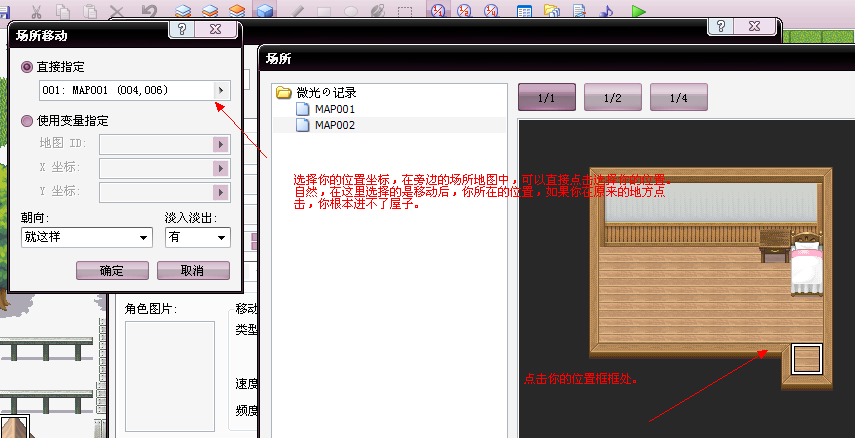
Task: Click the pink bed on map preview
Action: pos(807,263)
